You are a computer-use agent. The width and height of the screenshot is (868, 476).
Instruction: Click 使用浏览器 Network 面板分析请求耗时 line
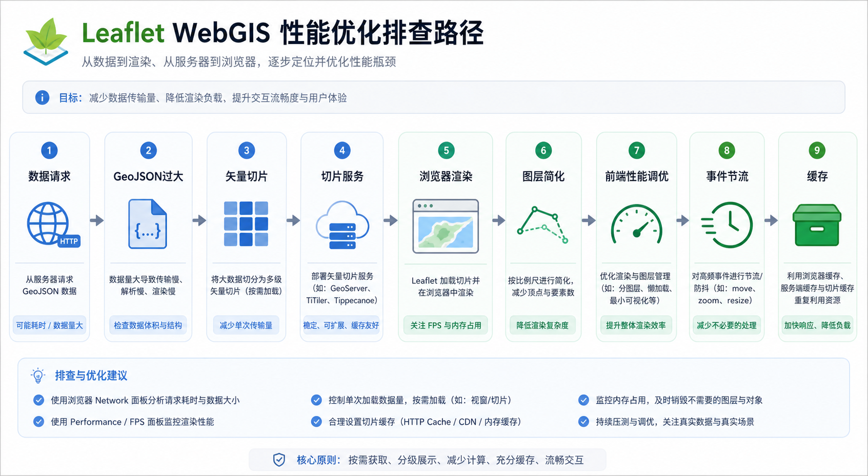(x=145, y=400)
